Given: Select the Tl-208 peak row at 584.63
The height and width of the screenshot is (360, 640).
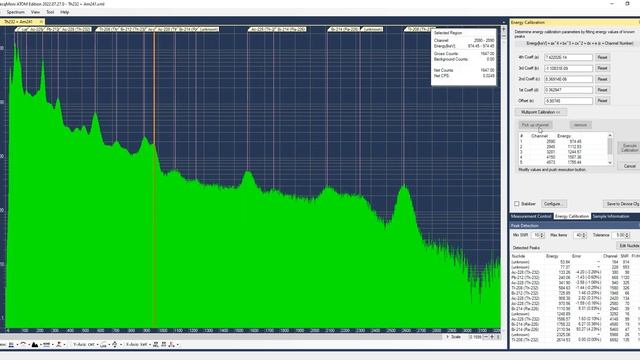Looking at the screenshot, I should (575, 288).
